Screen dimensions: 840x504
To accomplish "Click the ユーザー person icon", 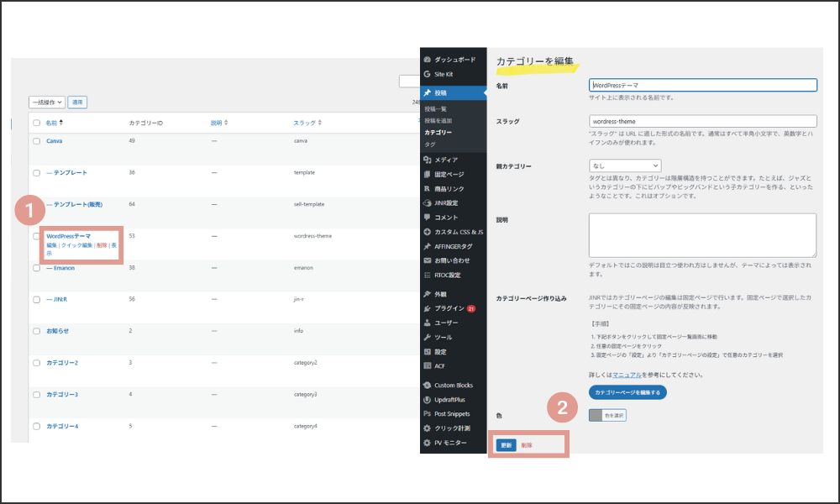I will tap(427, 323).
